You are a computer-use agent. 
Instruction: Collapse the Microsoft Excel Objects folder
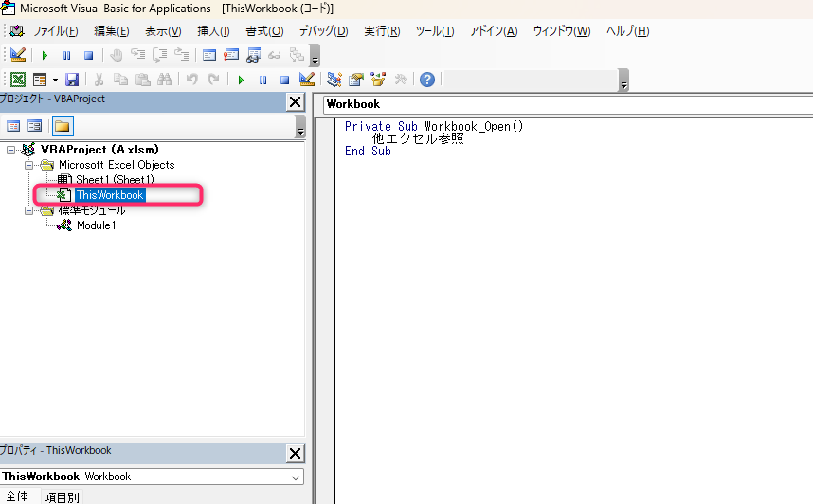click(29, 166)
